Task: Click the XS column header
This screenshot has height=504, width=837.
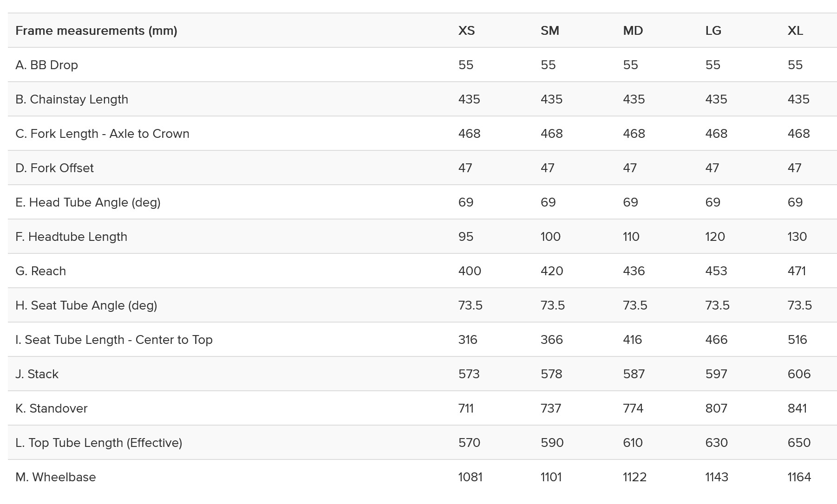Action: tap(466, 31)
